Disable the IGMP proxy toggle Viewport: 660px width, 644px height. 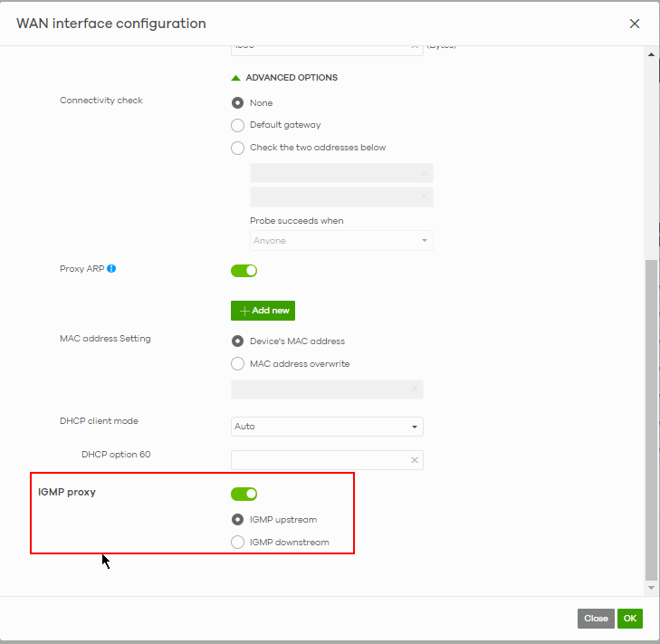point(244,494)
